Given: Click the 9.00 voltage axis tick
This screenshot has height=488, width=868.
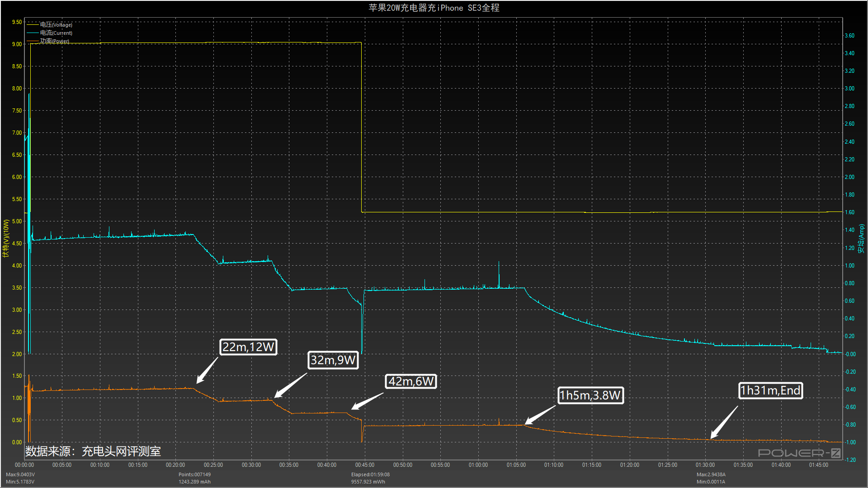Looking at the screenshot, I should [17, 44].
